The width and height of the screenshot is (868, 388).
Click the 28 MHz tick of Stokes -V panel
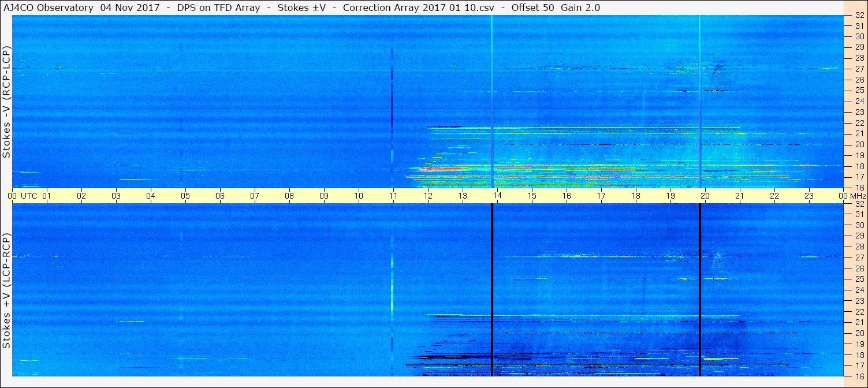click(859, 58)
